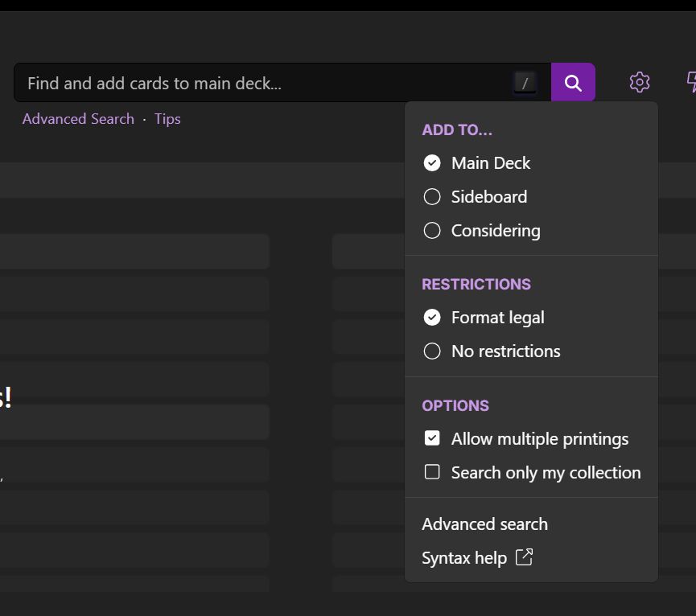696x616 pixels.
Task: Click the Advanced Search link below search bar
Action: (x=78, y=119)
